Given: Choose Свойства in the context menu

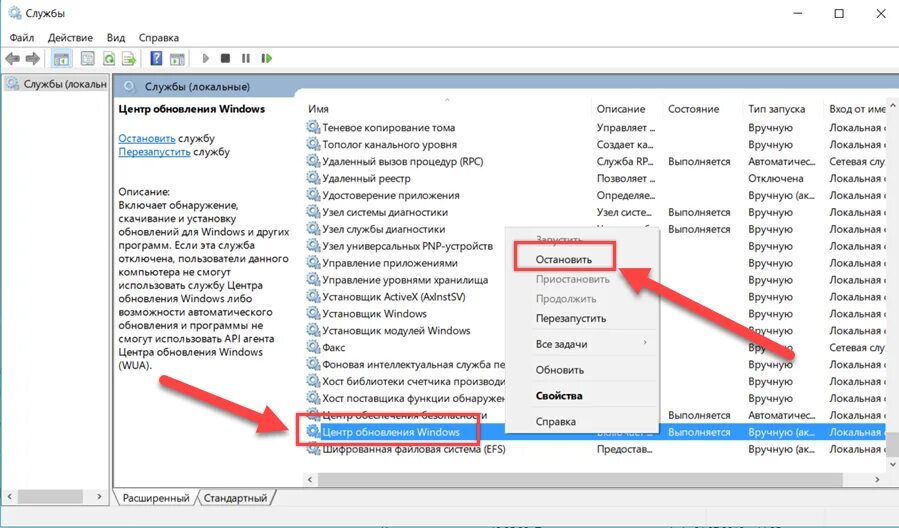Looking at the screenshot, I should coord(559,396).
